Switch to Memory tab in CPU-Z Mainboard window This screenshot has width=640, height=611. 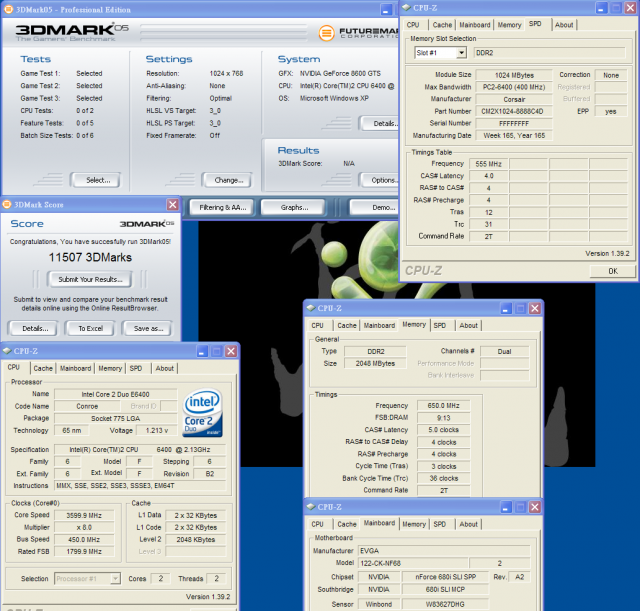pyautogui.click(x=414, y=524)
